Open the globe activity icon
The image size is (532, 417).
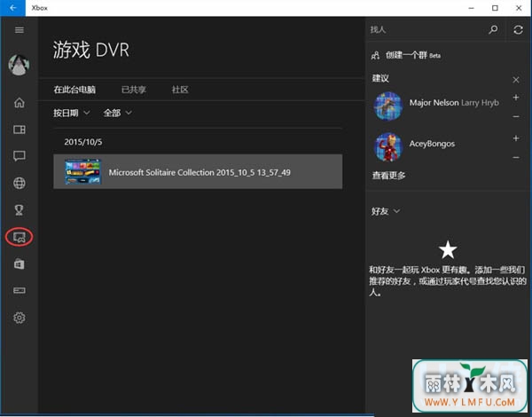click(20, 183)
